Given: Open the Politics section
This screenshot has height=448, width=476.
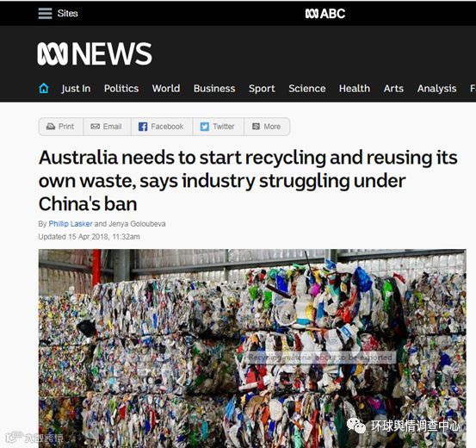Looking at the screenshot, I should (x=121, y=89).
